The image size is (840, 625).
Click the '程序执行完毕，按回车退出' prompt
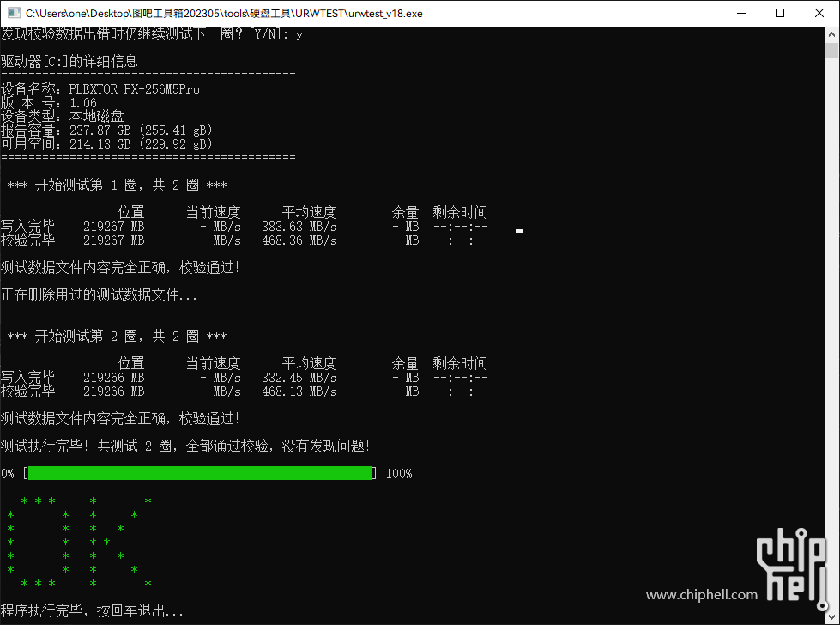[x=92, y=610]
